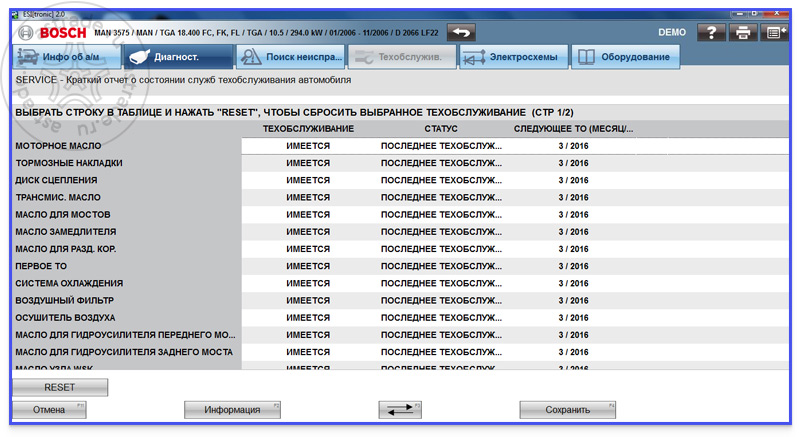Click 3 / 2016 in ДИСК СЦЕПЛЕНИЯ row
The image size is (799, 437).
coord(573,180)
